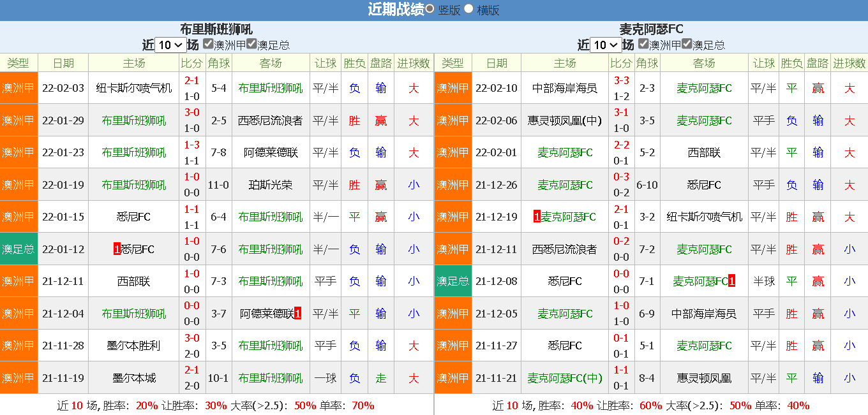Click 西悉尼流浪者 away team on 22-01-29
This screenshot has width=868, height=415.
tap(271, 120)
